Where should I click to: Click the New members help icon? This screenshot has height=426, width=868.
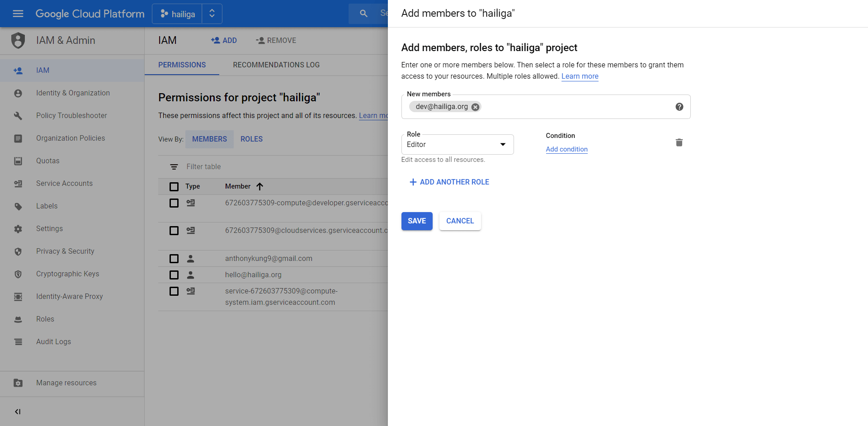[679, 107]
